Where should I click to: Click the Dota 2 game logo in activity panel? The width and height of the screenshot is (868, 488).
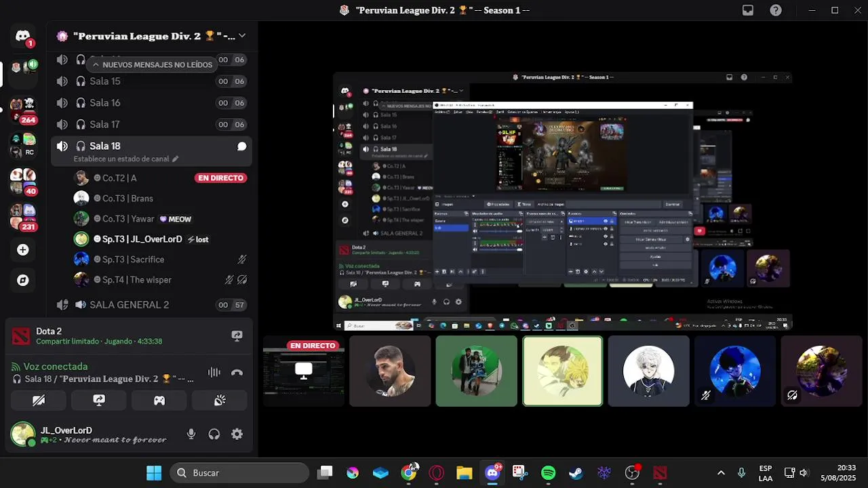click(21, 335)
